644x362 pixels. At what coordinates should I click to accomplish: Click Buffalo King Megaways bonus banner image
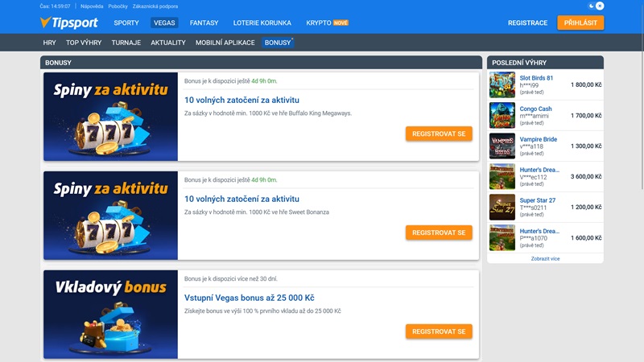point(110,117)
